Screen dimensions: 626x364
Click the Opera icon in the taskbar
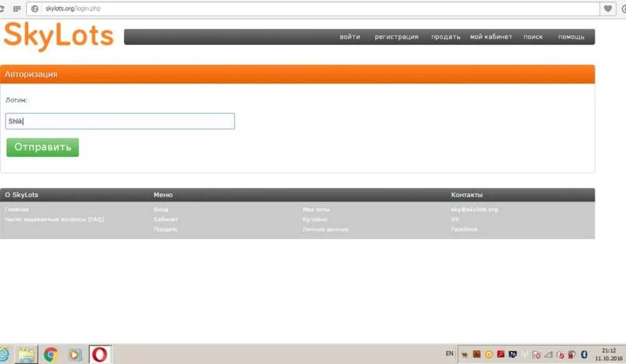pos(100,355)
